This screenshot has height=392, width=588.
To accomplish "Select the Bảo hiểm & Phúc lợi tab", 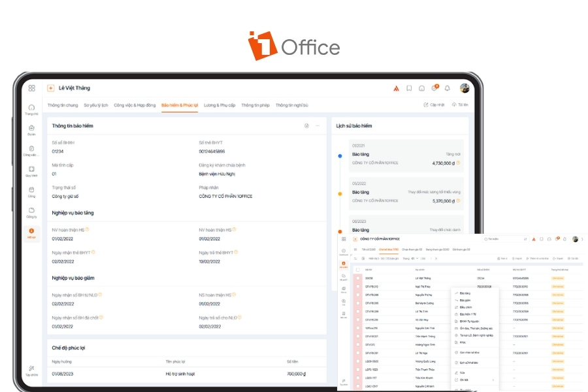I will click(180, 105).
